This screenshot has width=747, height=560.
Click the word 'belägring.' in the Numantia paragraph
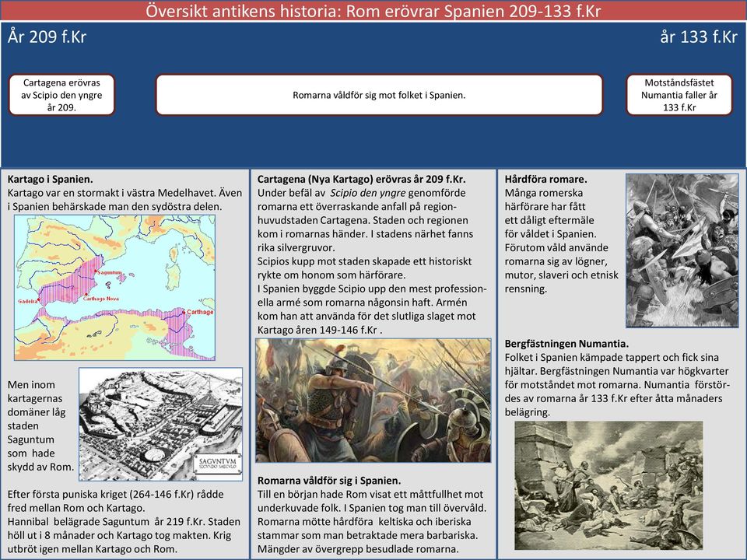pos(528,412)
